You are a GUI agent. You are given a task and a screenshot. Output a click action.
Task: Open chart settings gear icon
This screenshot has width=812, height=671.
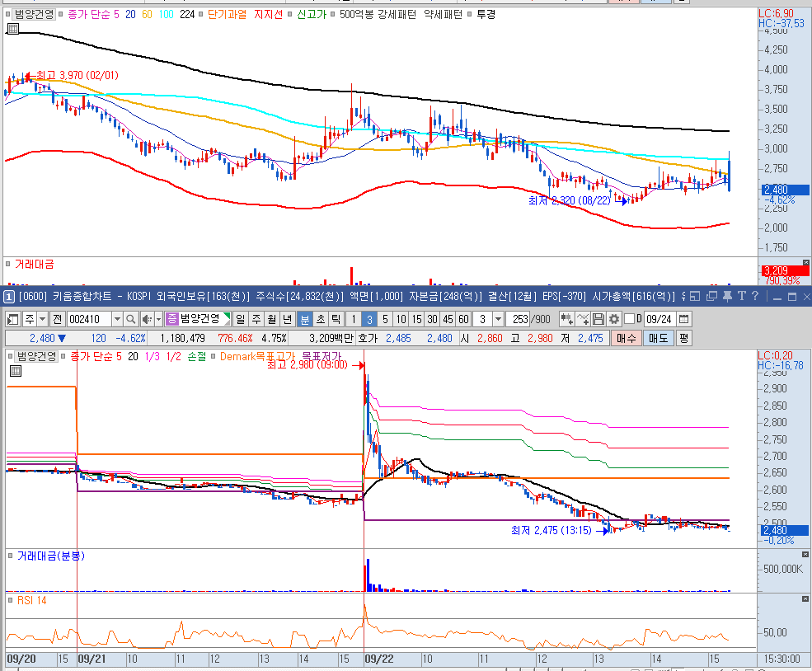pos(613,319)
